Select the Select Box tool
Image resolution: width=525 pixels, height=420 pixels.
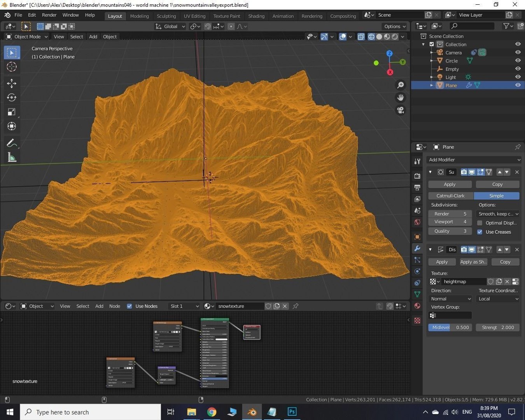pos(12,52)
